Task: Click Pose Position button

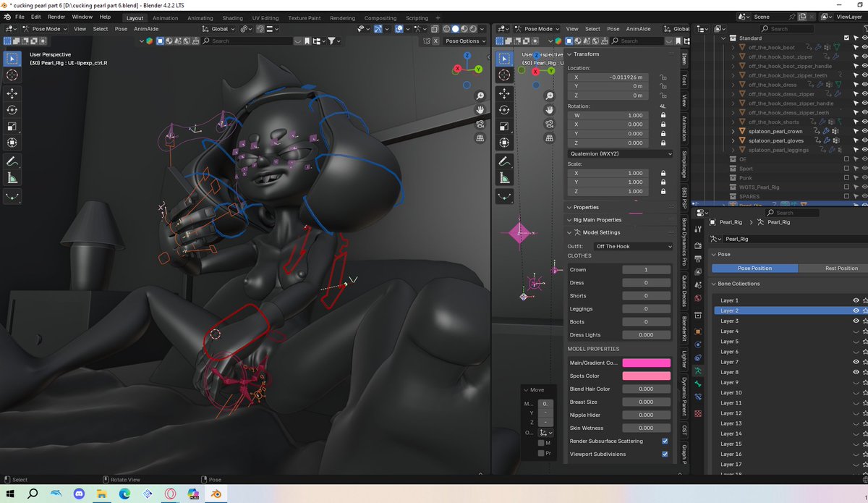Action: (x=754, y=268)
